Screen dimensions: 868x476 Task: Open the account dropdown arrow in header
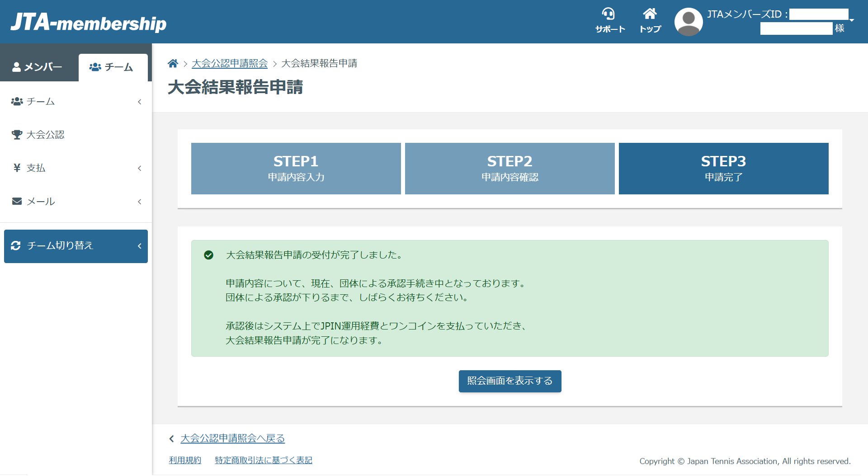852,20
